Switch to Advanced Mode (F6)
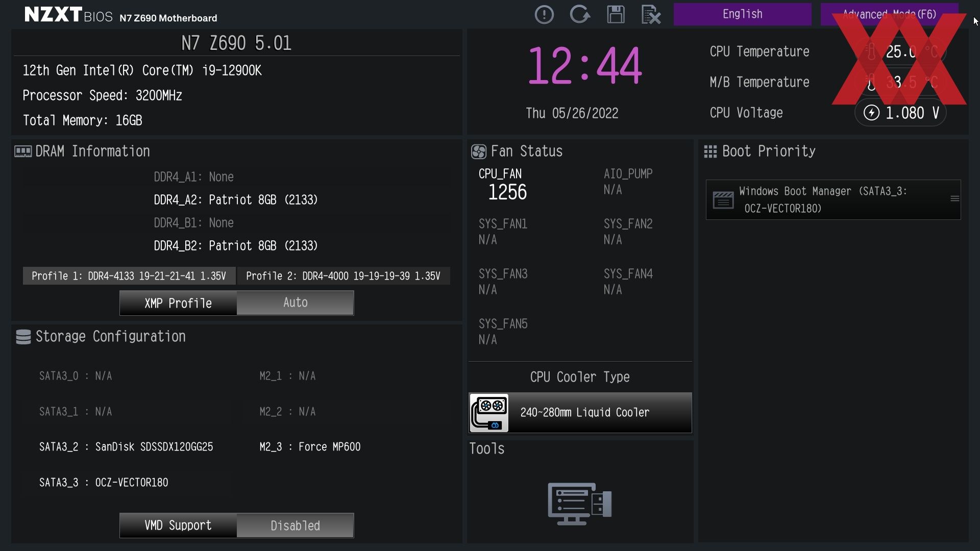Screen dimensions: 980x551 (x=889, y=14)
